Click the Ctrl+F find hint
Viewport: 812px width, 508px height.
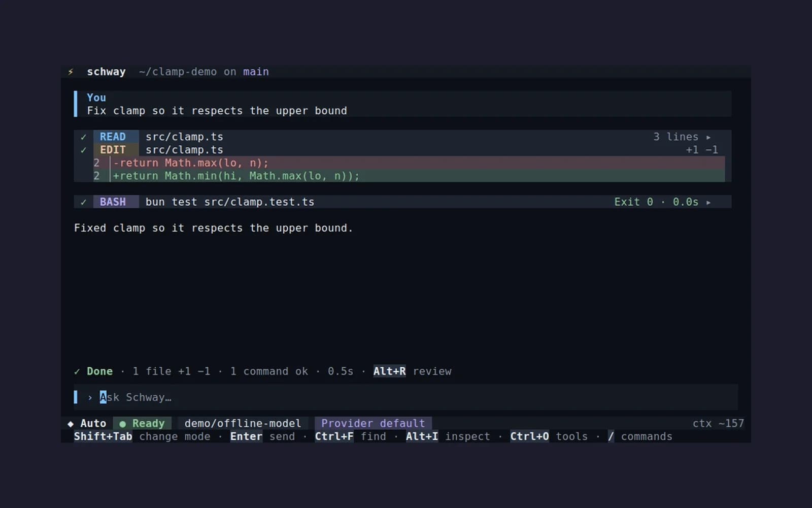click(x=350, y=436)
